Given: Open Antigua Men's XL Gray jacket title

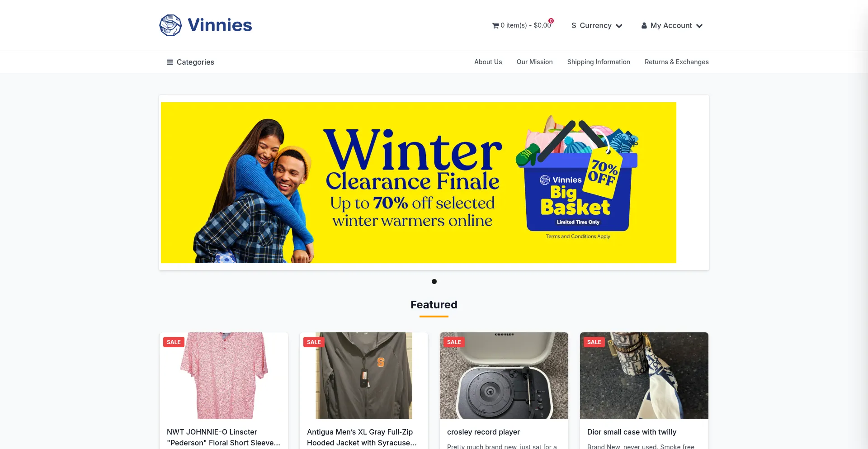Looking at the screenshot, I should point(362,437).
